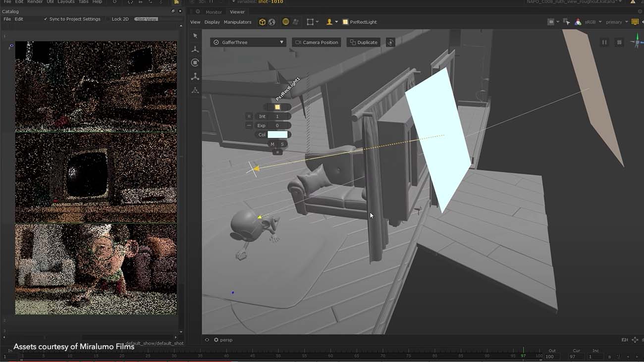Click the yellow cube icon in viewer toolbar

[x=262, y=22]
